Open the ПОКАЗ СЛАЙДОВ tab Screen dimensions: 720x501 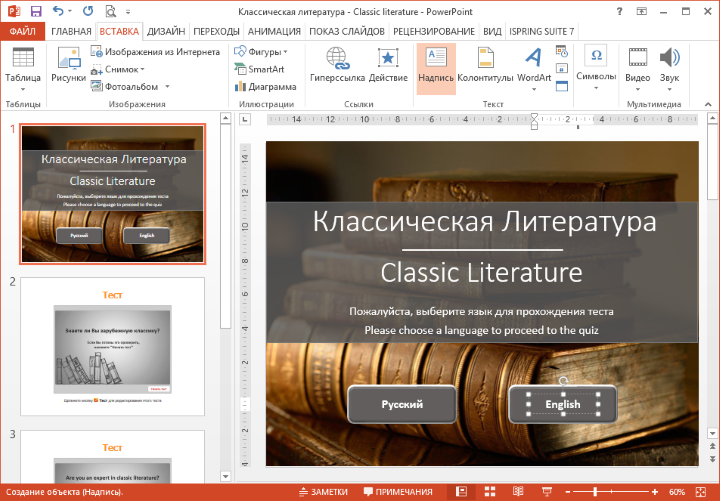(x=347, y=31)
